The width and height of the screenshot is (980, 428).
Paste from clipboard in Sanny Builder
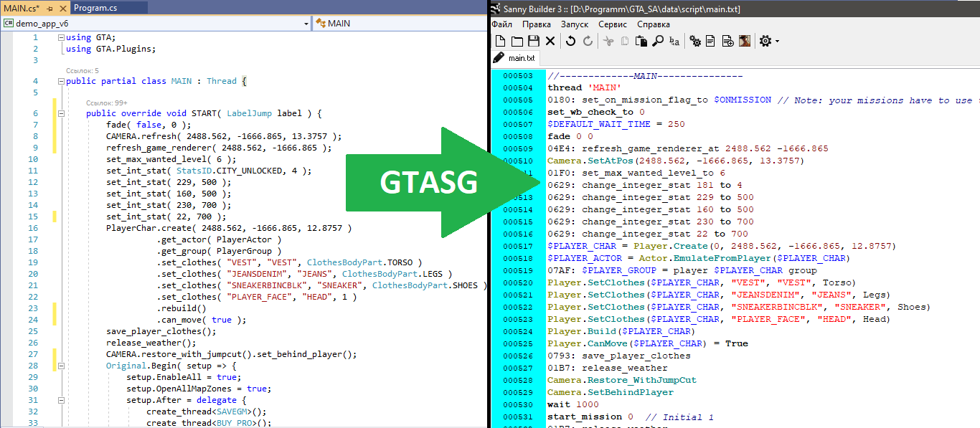641,41
